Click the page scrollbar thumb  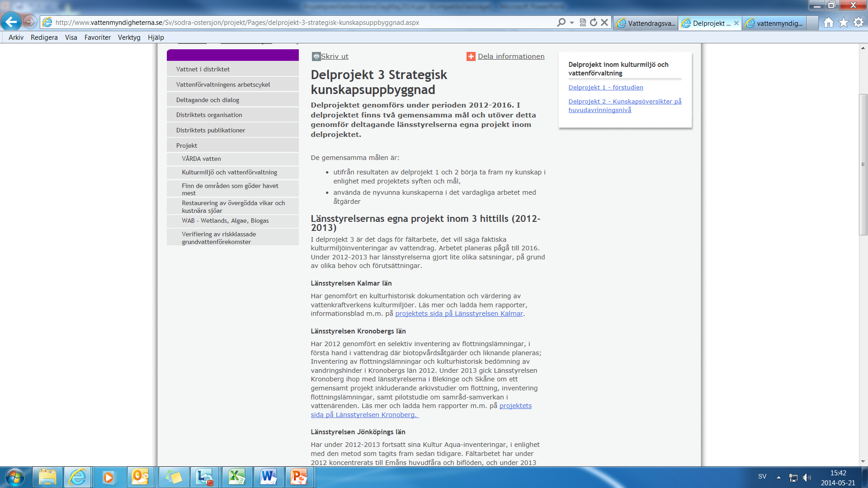[x=863, y=164]
